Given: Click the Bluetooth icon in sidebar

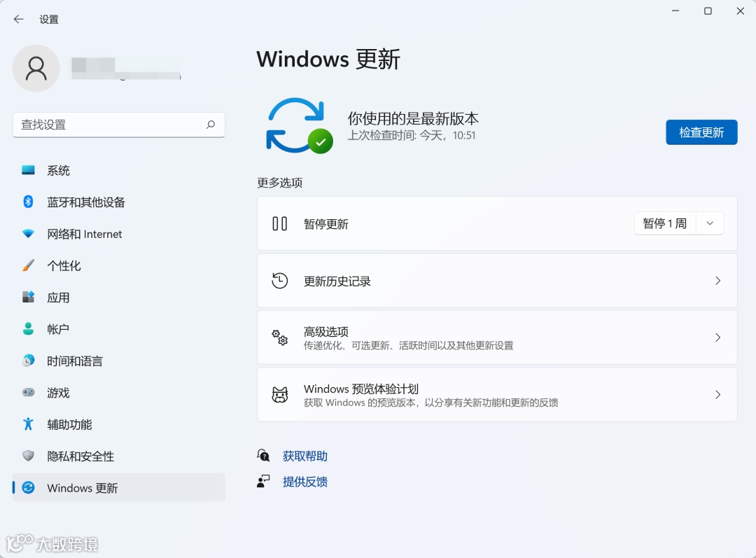Looking at the screenshot, I should pyautogui.click(x=29, y=202).
